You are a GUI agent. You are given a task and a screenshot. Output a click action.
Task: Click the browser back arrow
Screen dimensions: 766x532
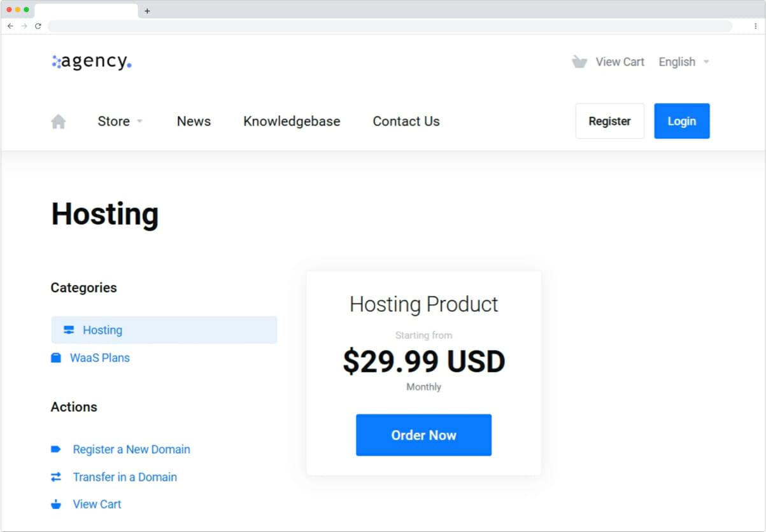point(10,26)
